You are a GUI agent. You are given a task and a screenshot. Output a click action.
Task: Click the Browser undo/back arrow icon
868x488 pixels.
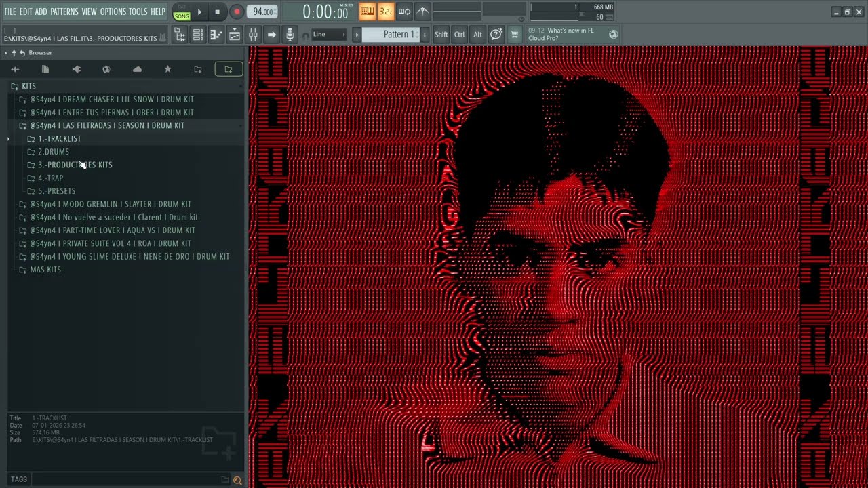[x=22, y=53]
